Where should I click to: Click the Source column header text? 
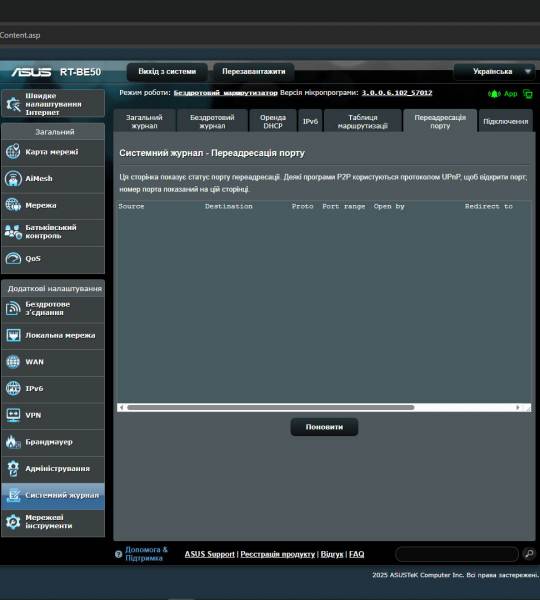(131, 206)
